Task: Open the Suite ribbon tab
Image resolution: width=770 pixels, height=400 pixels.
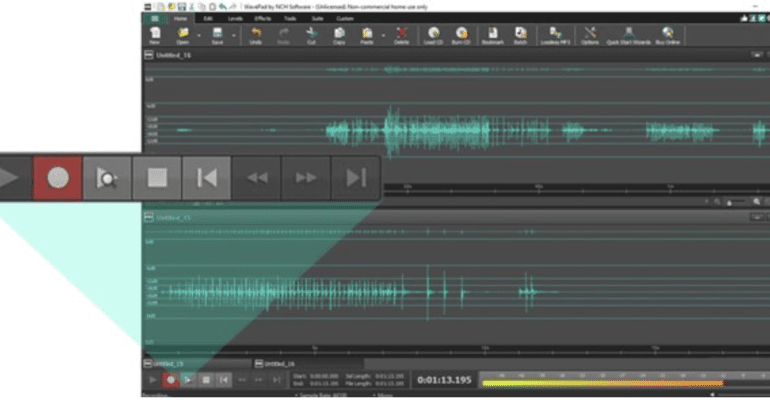Action: pos(317,19)
